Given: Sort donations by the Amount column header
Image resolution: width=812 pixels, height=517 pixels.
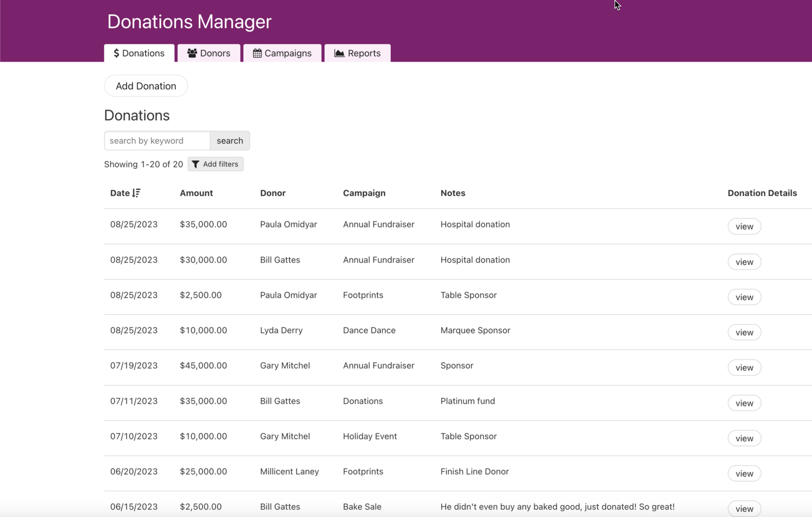Looking at the screenshot, I should coord(196,193).
